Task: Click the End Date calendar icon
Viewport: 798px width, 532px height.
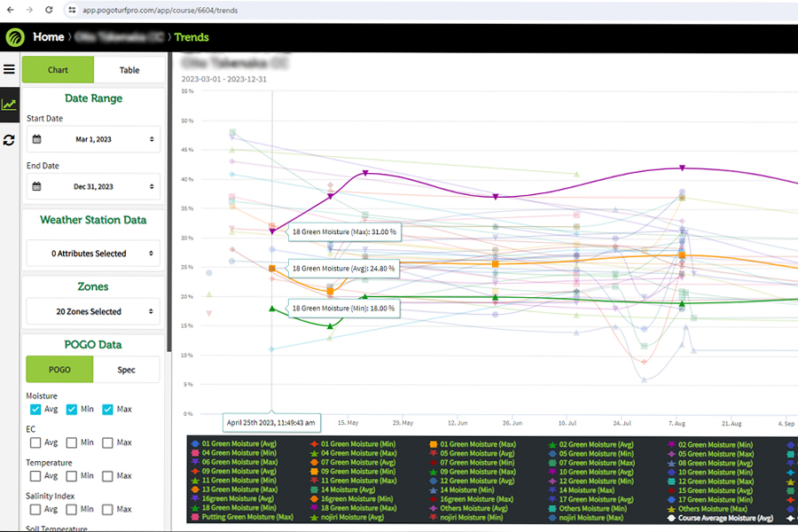Action: point(36,186)
